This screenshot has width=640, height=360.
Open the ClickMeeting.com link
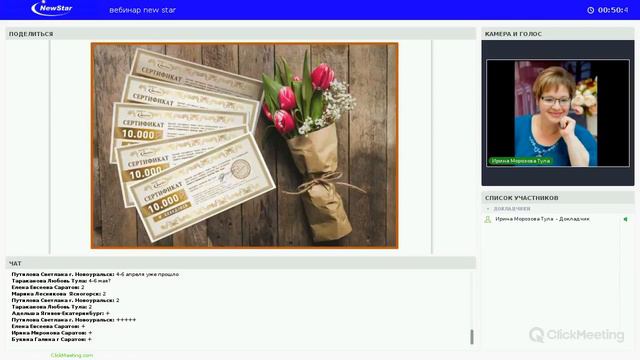click(x=72, y=356)
